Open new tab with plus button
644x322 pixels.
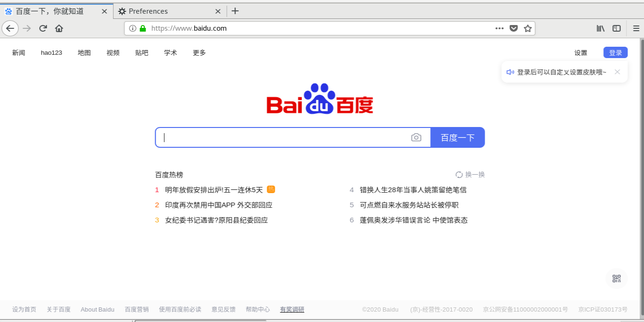(x=235, y=11)
